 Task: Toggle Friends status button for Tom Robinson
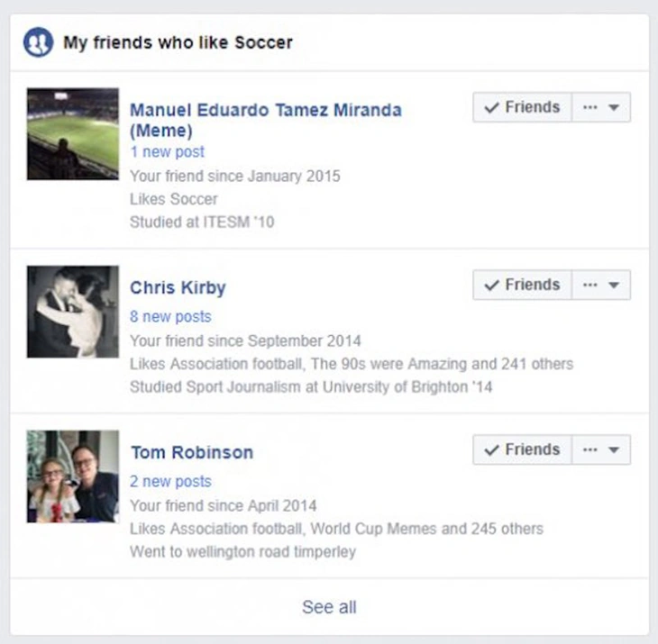(523, 449)
